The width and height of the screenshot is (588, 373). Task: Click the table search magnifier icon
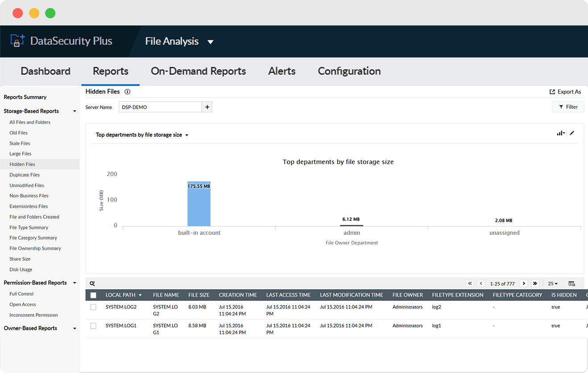(x=92, y=283)
